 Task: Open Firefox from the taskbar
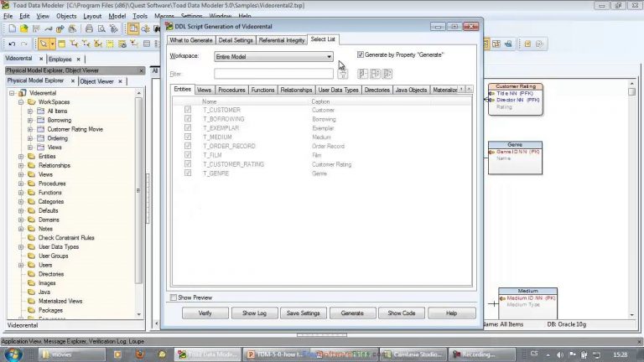[140, 354]
